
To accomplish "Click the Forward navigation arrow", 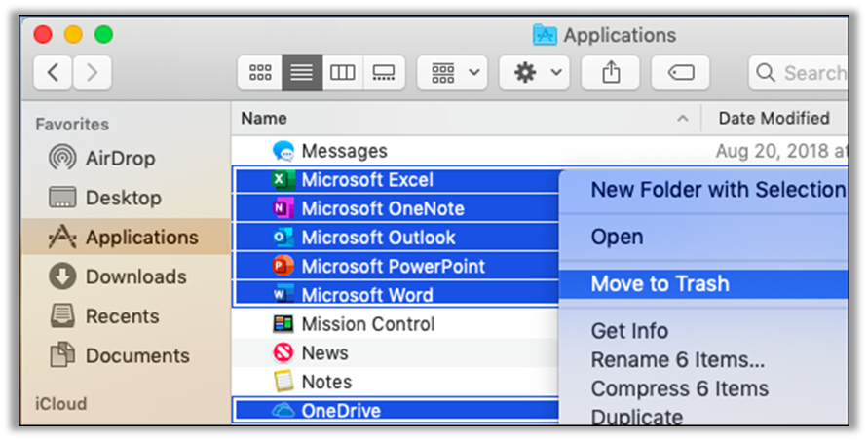I will point(92,72).
